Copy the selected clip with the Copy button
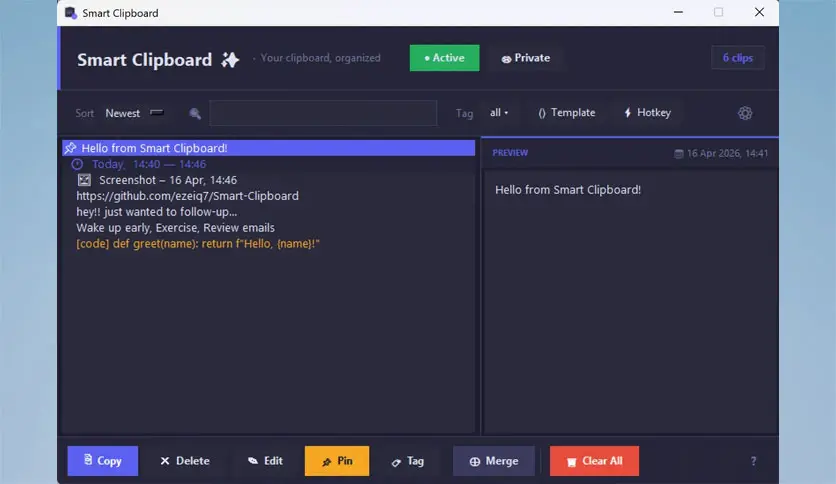The width and height of the screenshot is (836, 484). 102,461
